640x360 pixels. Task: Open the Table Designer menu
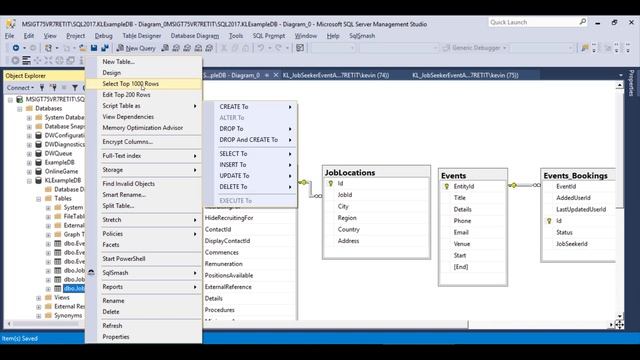141,36
